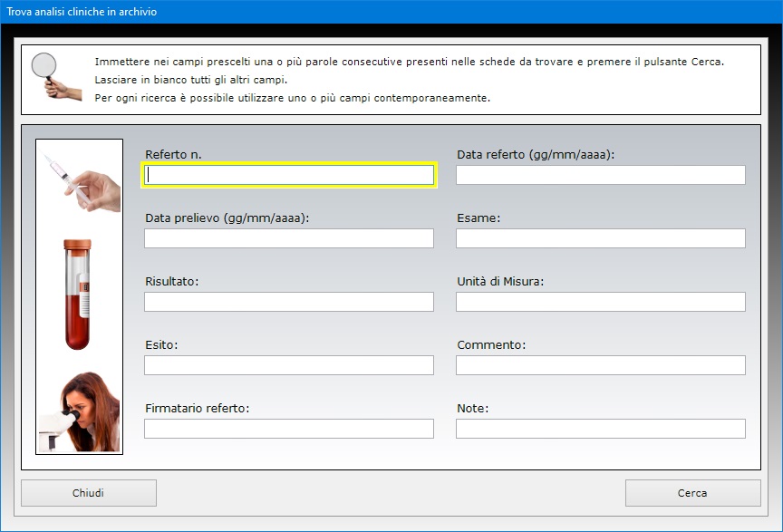Click the woman at microscope image
The image size is (783, 532).
pos(80,411)
